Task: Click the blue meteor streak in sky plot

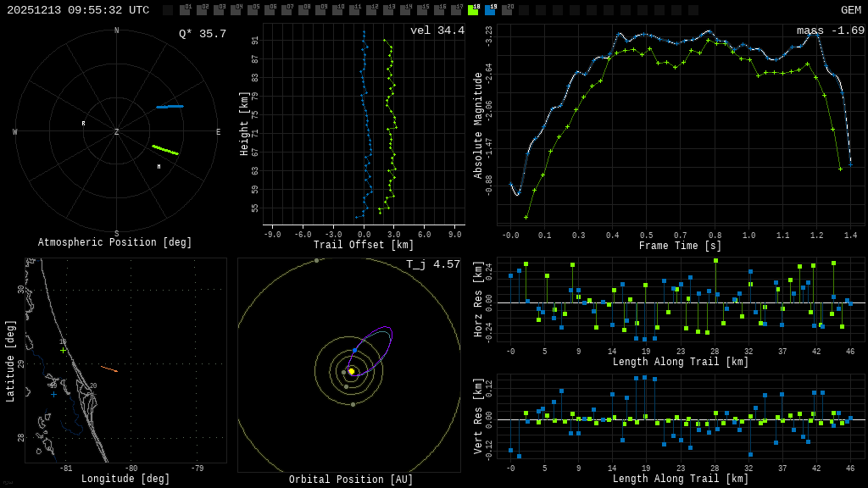Action: (x=170, y=107)
